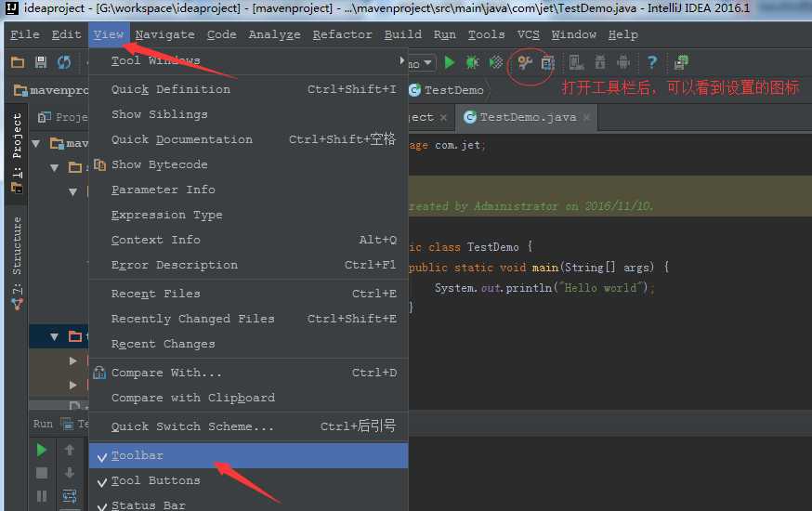Close the TestDemo.java editor tab
The height and width of the screenshot is (511, 812).
click(586, 117)
